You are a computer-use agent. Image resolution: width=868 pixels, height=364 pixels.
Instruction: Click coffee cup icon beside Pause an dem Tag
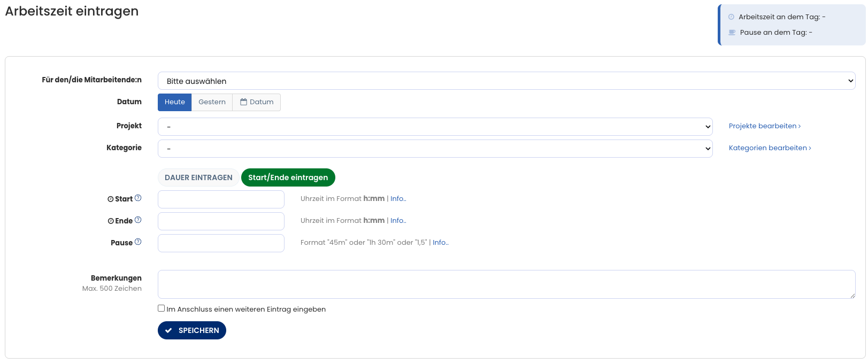732,33
